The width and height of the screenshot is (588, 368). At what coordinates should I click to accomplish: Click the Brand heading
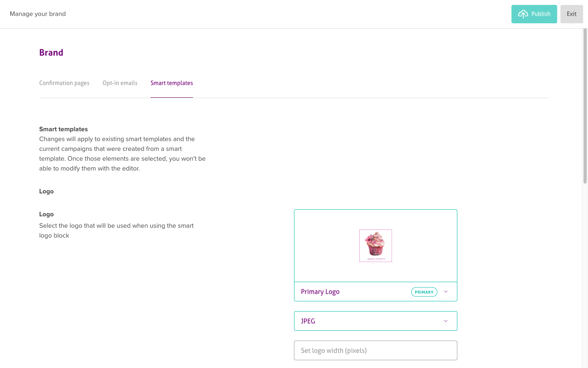pos(51,52)
